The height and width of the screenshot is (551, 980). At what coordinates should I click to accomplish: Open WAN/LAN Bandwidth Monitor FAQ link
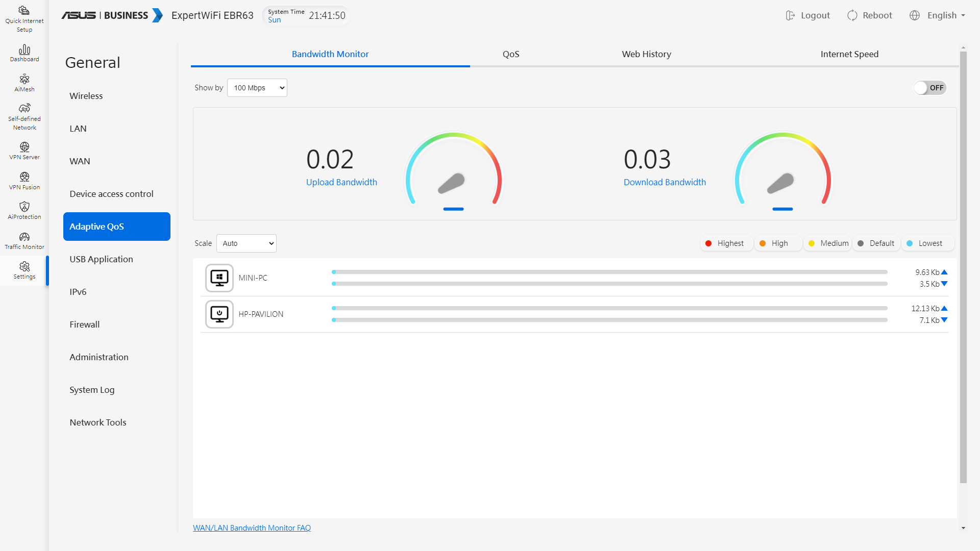(252, 528)
